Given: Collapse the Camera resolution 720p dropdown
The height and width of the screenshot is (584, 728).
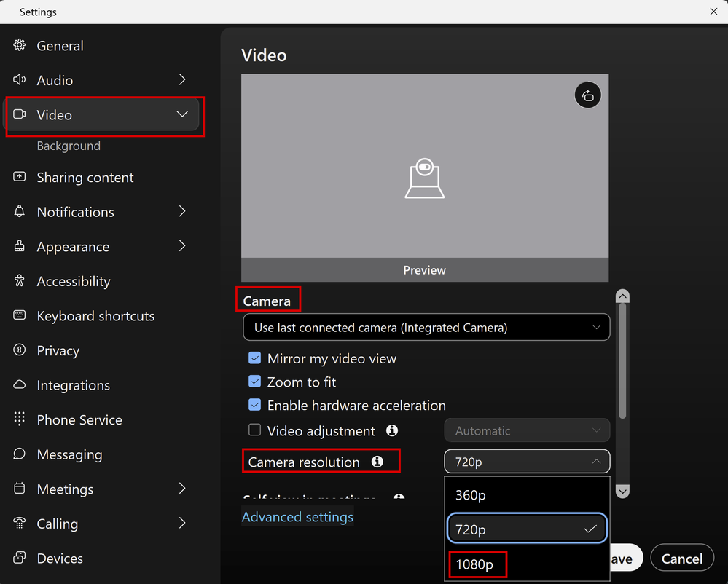Looking at the screenshot, I should click(527, 462).
